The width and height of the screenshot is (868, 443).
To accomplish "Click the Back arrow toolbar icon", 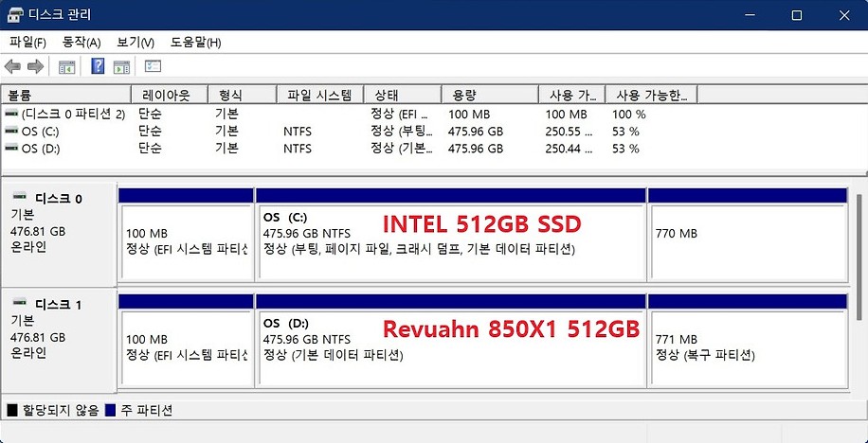I will coord(12,67).
